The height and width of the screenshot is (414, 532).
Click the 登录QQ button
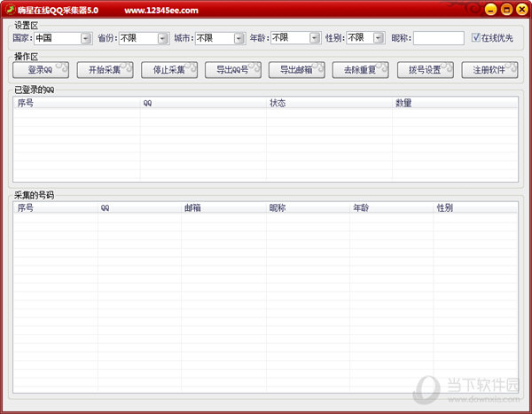(41, 70)
